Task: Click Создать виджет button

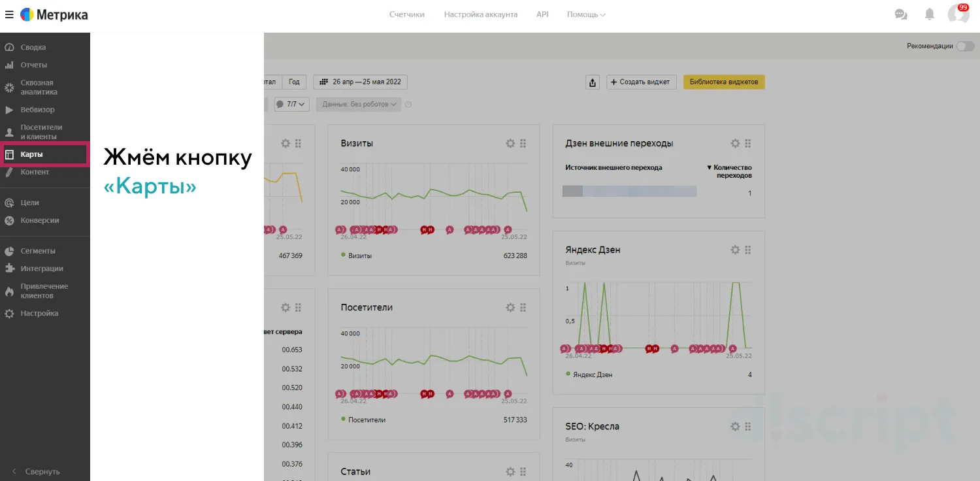Action: click(x=642, y=82)
